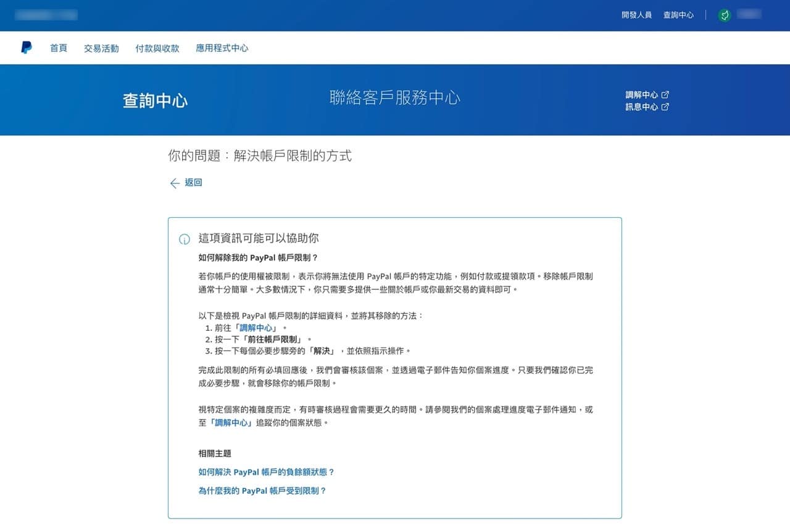This screenshot has width=790, height=532.
Task: Open the 首頁 menu item
Action: (x=59, y=48)
